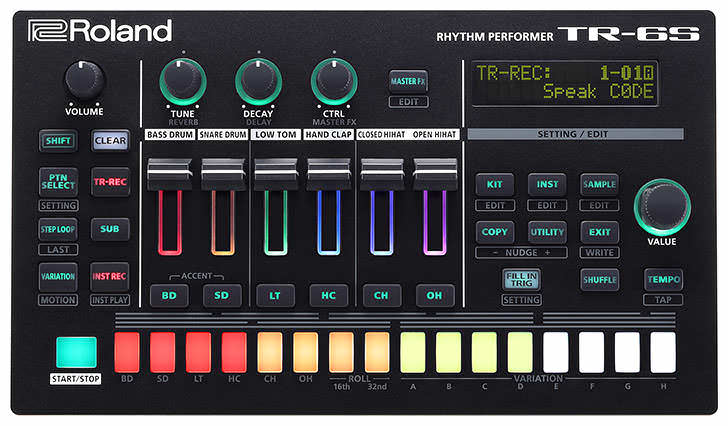Tap the SUB button
Screen dimensions: 728x426
tap(110, 229)
